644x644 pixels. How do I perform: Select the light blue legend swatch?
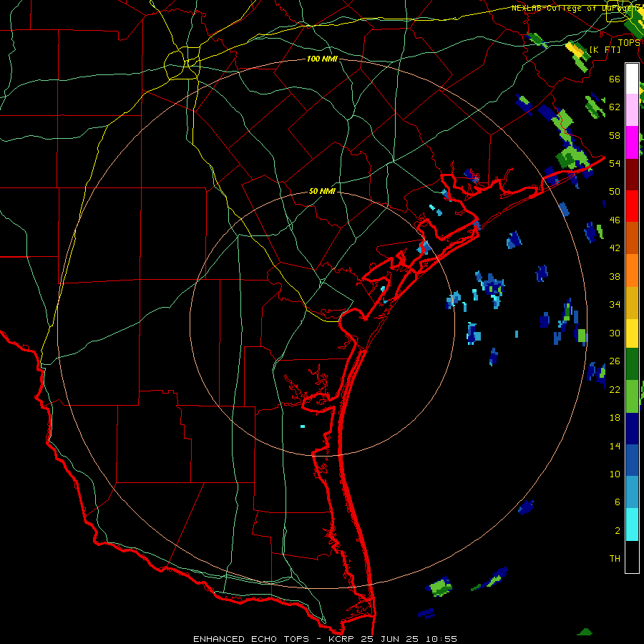pyautogui.click(x=632, y=492)
